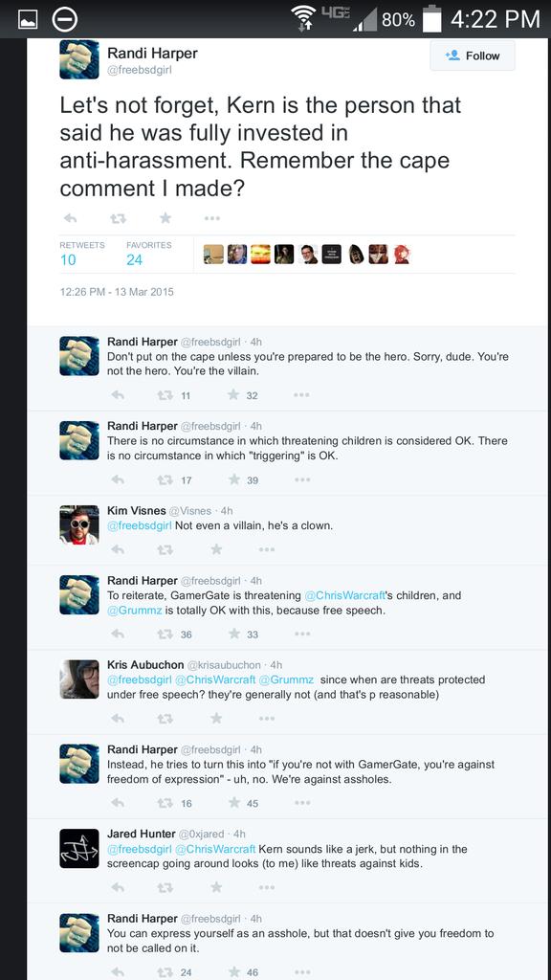
Task: Open the 10 retweets list
Action: click(82, 254)
